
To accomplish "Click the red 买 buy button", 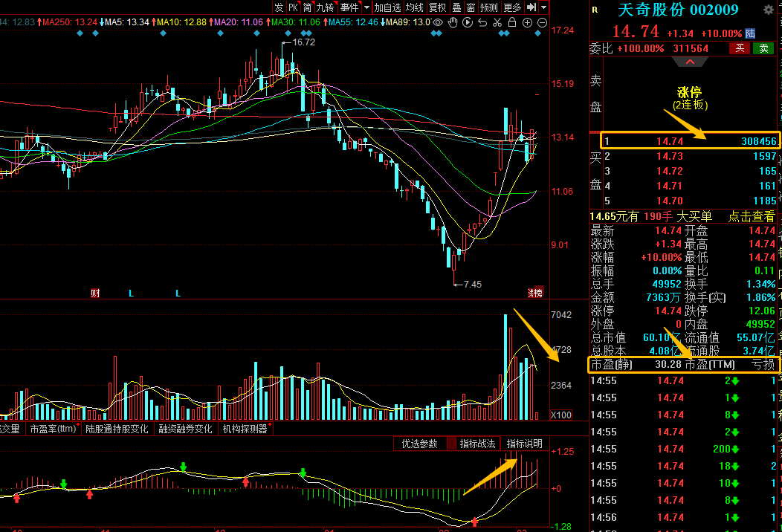I will [x=740, y=48].
